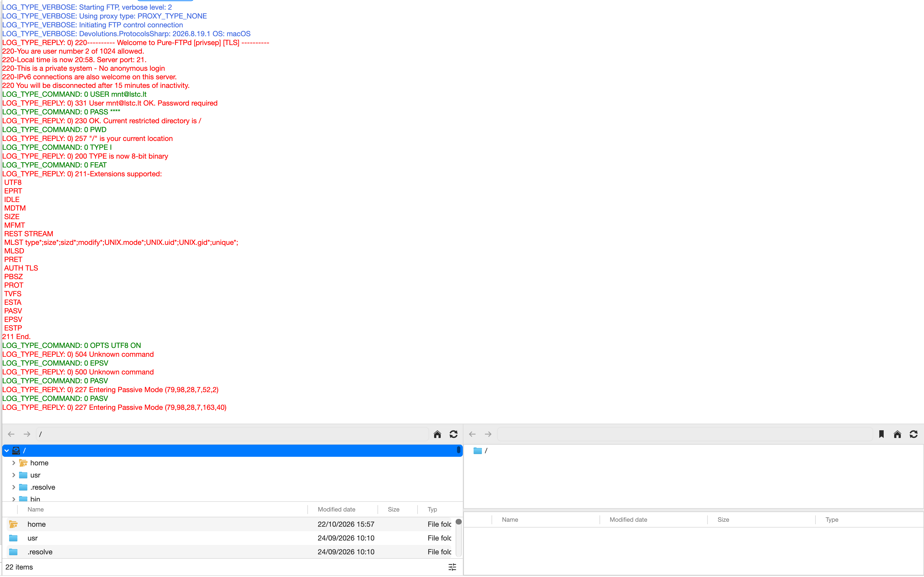Sort right file list by Type
Viewport: 924px width, 577px height.
point(832,520)
